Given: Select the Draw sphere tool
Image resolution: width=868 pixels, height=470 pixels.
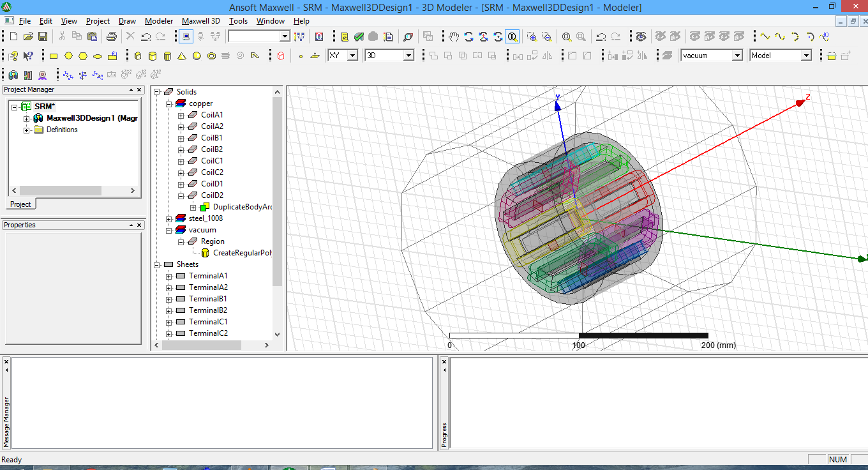Looking at the screenshot, I should 196,56.
